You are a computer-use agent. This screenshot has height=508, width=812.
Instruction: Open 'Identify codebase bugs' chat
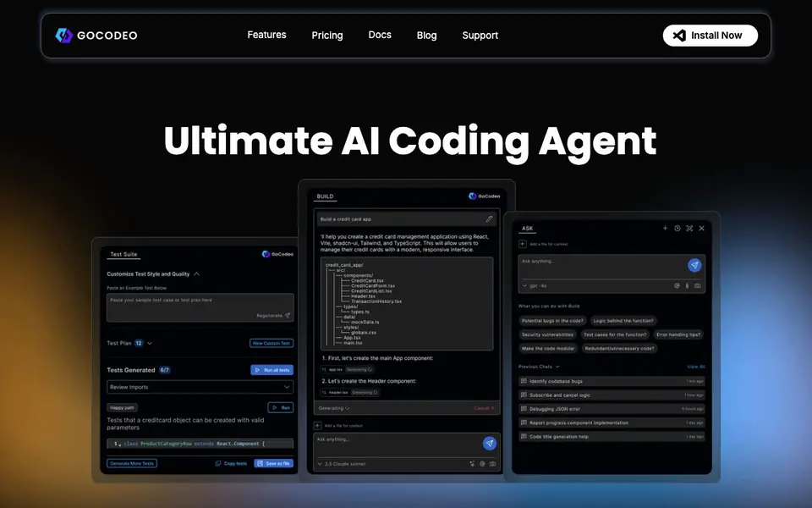pyautogui.click(x=612, y=381)
